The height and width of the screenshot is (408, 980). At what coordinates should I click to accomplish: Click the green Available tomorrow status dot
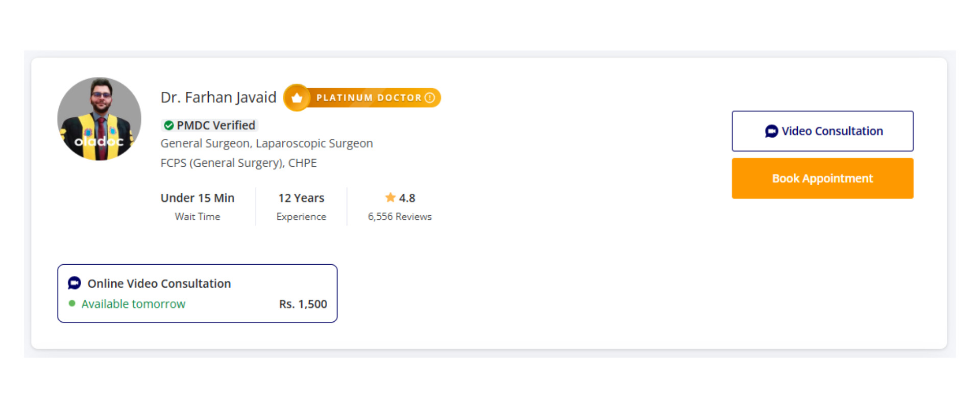72,303
